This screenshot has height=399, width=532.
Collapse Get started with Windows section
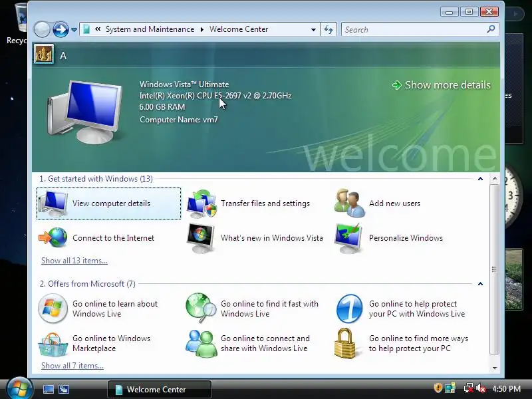[480, 179]
